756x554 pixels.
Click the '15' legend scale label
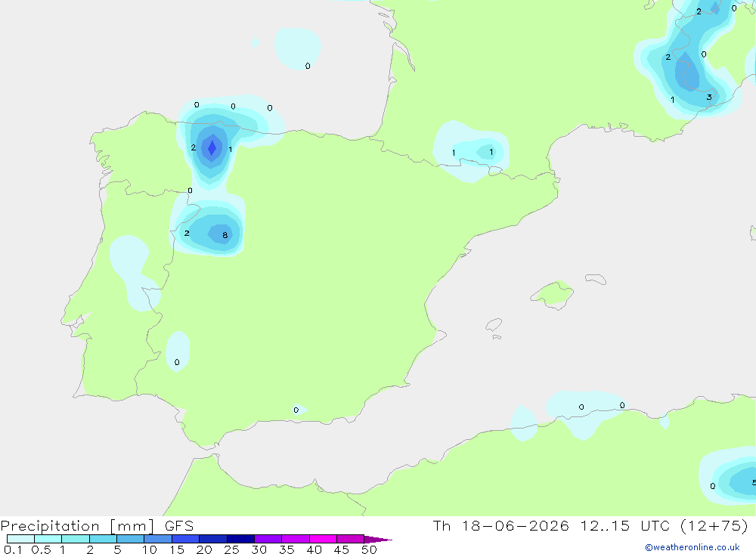coord(177,549)
